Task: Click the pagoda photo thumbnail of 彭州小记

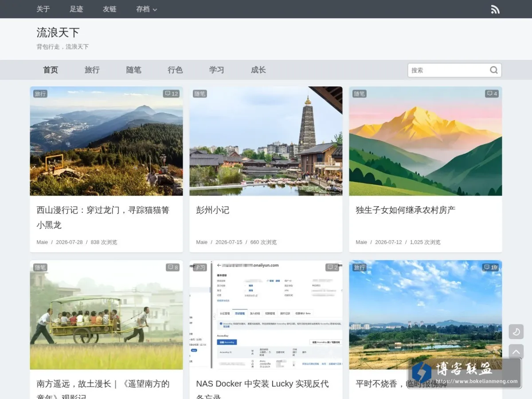Action: (x=266, y=141)
